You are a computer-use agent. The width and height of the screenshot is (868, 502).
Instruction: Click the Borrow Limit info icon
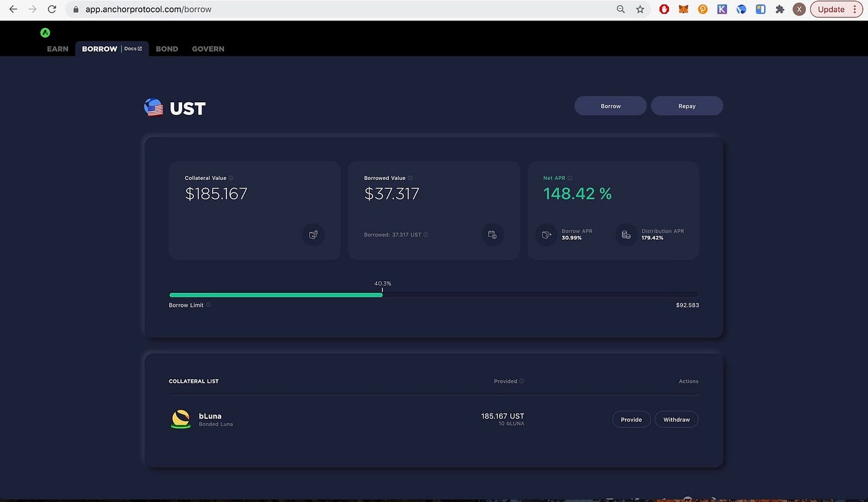208,305
